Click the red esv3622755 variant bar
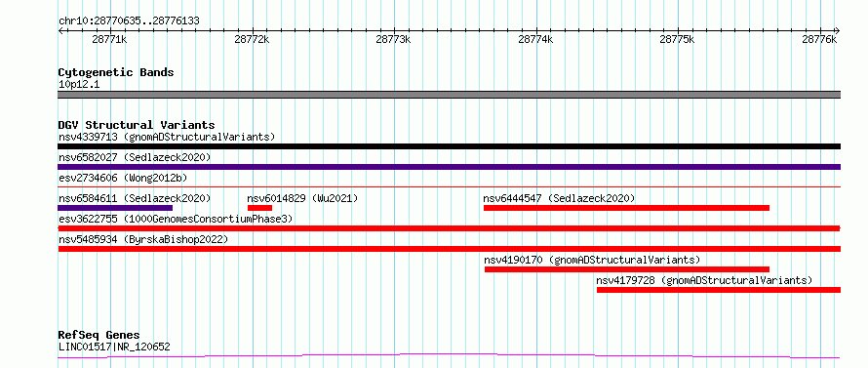 [x=449, y=228]
